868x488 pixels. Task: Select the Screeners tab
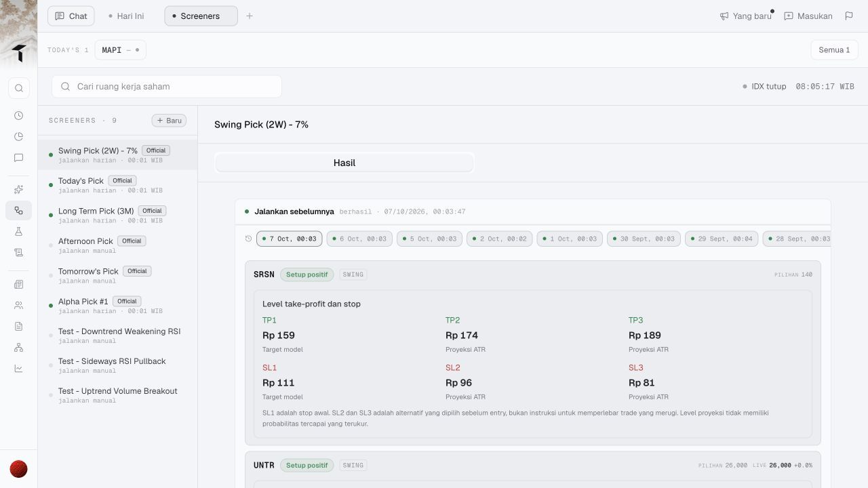(201, 16)
